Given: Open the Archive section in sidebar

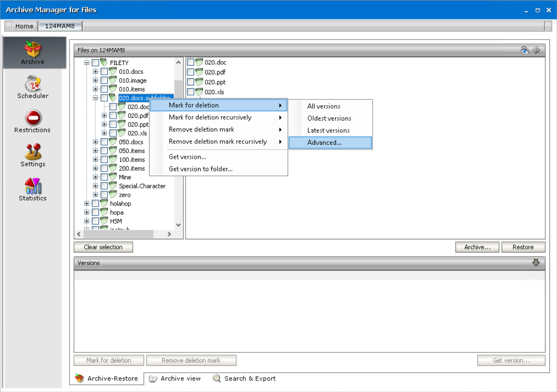Looking at the screenshot, I should [33, 53].
